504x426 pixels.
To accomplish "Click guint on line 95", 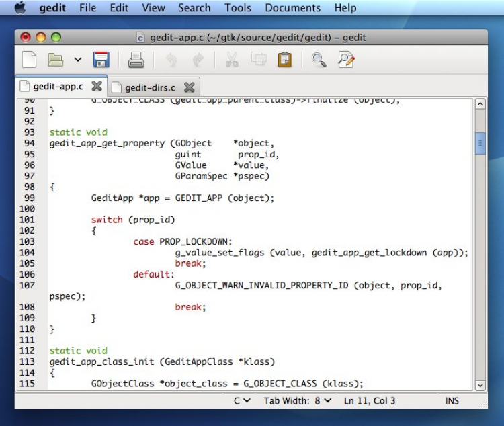I will point(188,155).
